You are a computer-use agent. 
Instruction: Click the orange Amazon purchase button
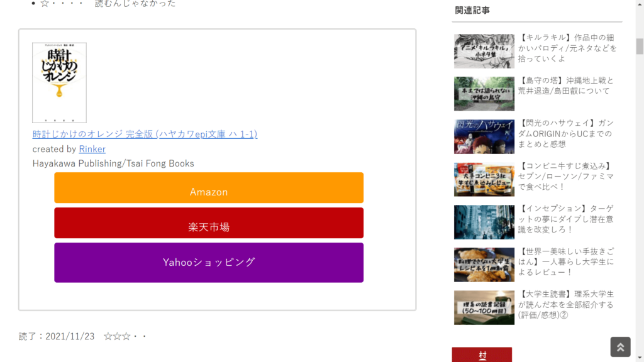[209, 187]
